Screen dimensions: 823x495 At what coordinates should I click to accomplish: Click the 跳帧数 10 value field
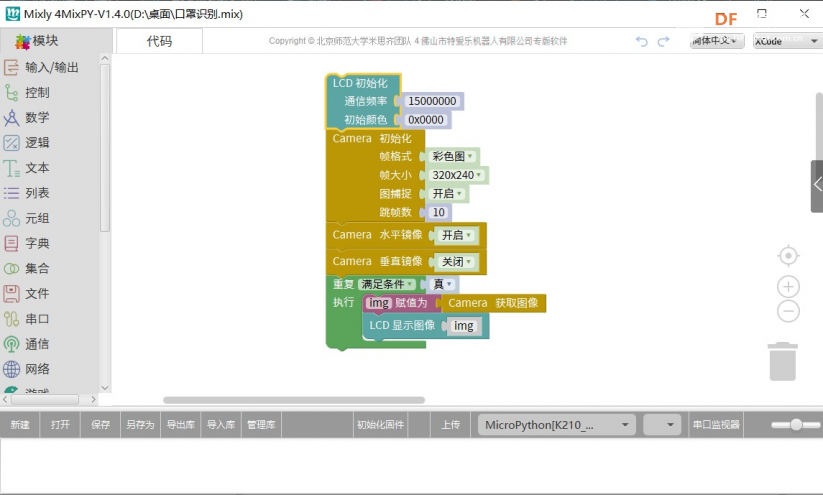coord(439,213)
